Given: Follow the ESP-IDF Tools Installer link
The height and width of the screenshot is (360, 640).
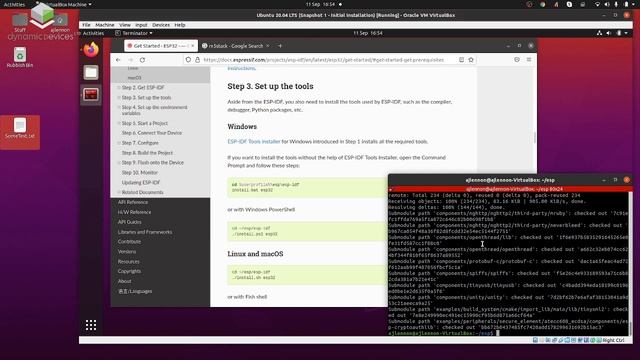Looking at the screenshot, I should coord(254,142).
